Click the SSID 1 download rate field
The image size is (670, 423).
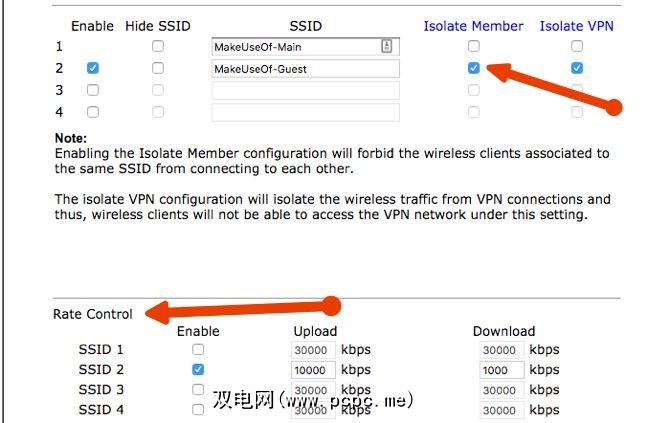[x=501, y=350]
